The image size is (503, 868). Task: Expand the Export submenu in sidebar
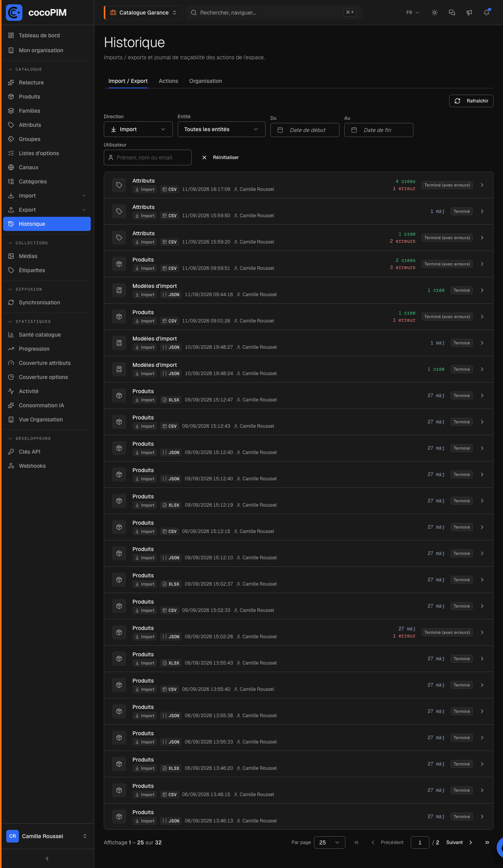coord(47,210)
